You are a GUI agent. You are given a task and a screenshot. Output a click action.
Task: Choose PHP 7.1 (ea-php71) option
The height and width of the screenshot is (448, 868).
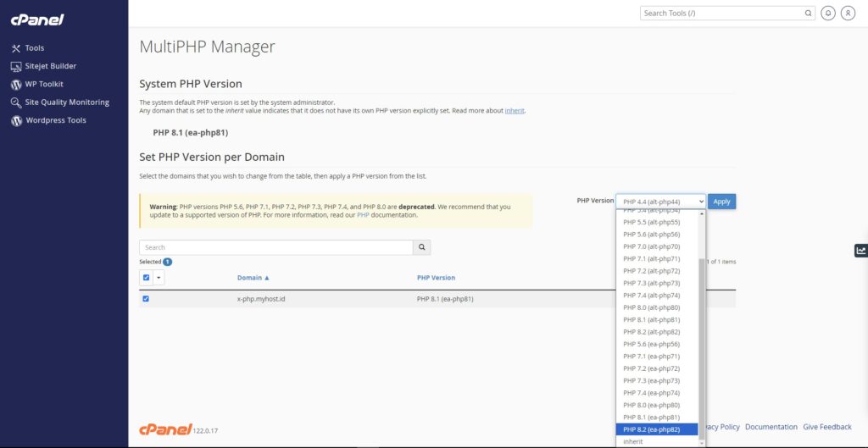657,357
